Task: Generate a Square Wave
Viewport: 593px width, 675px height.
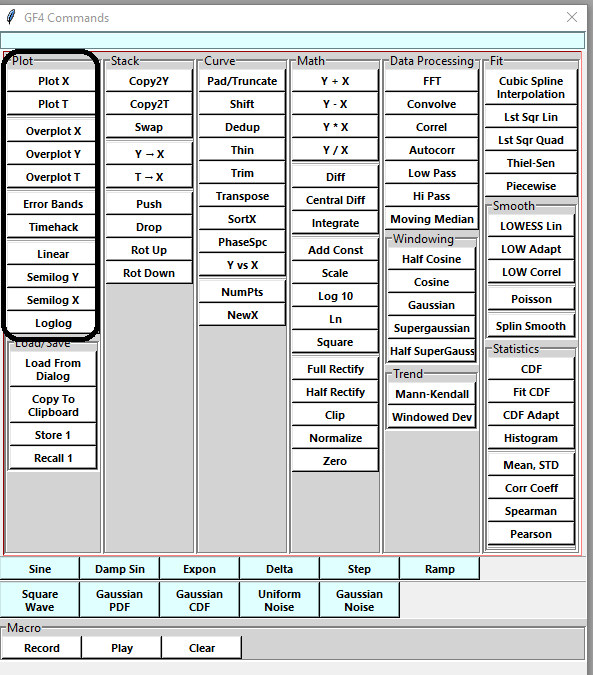Action: click(40, 600)
